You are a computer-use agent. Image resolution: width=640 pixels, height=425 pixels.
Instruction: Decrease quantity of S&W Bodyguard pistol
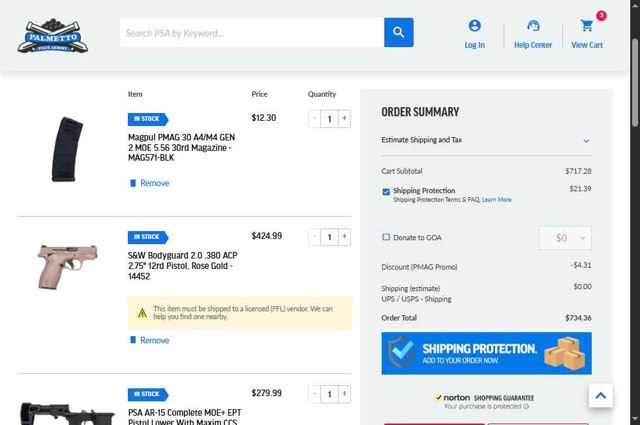[x=314, y=237]
